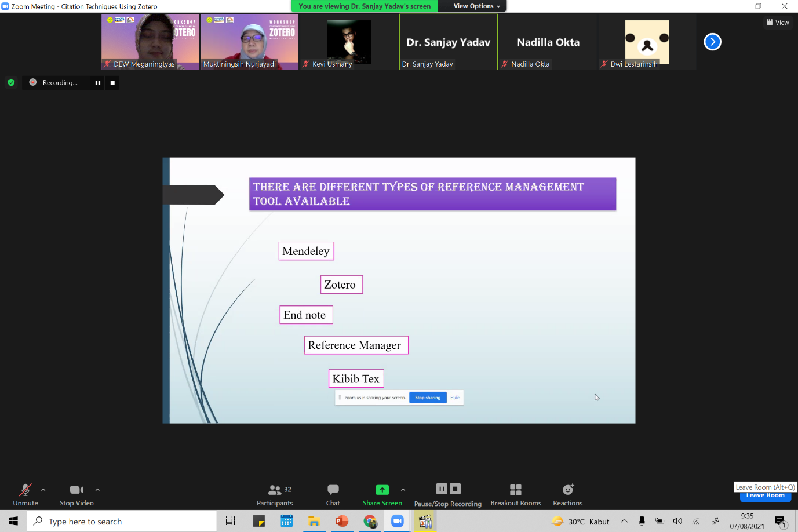Open the View Options dropdown
The width and height of the screenshot is (798, 532).
[x=476, y=6]
